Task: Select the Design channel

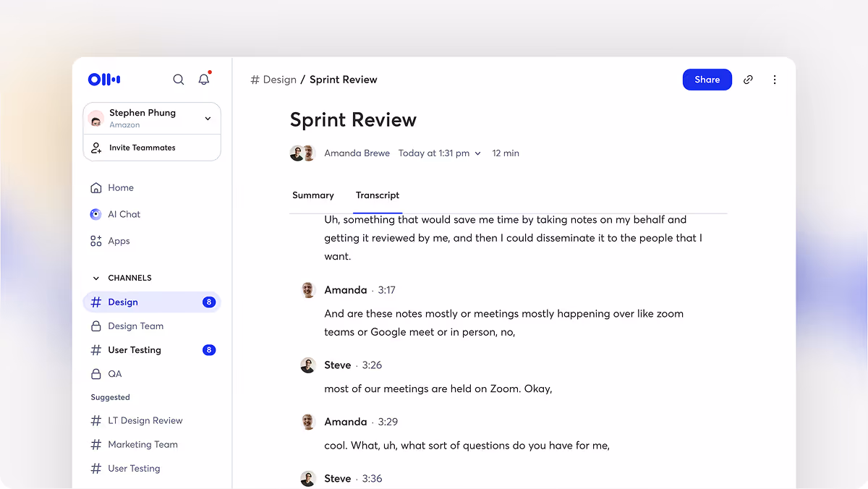Action: click(x=152, y=302)
